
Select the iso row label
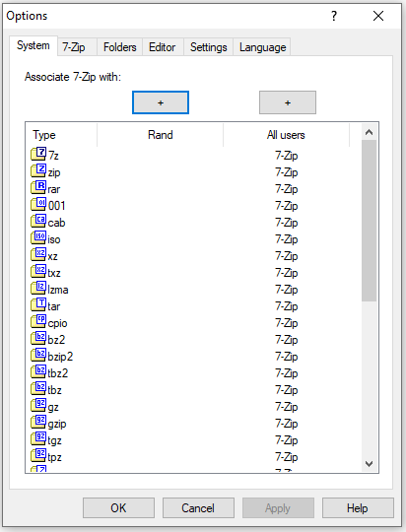pyautogui.click(x=54, y=239)
